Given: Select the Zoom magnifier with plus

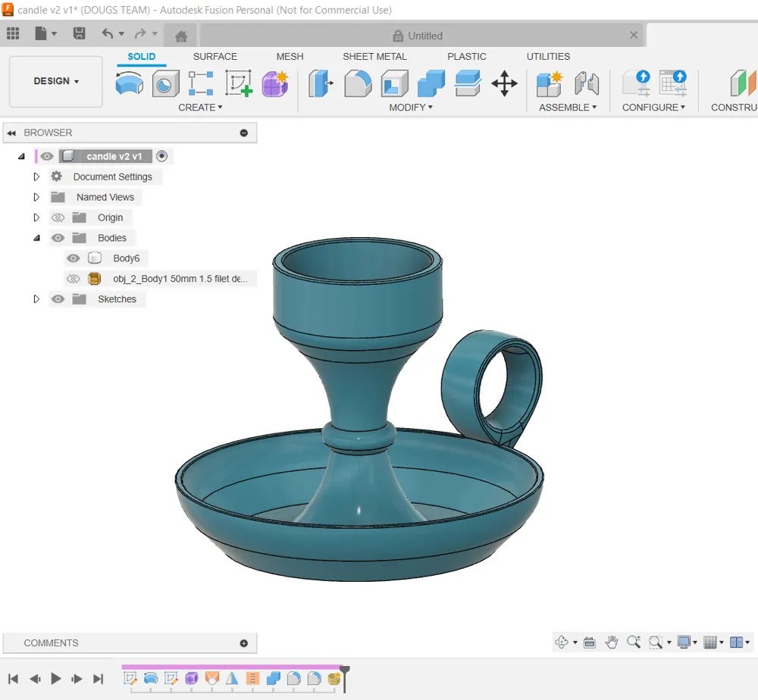Looking at the screenshot, I should (x=633, y=642).
